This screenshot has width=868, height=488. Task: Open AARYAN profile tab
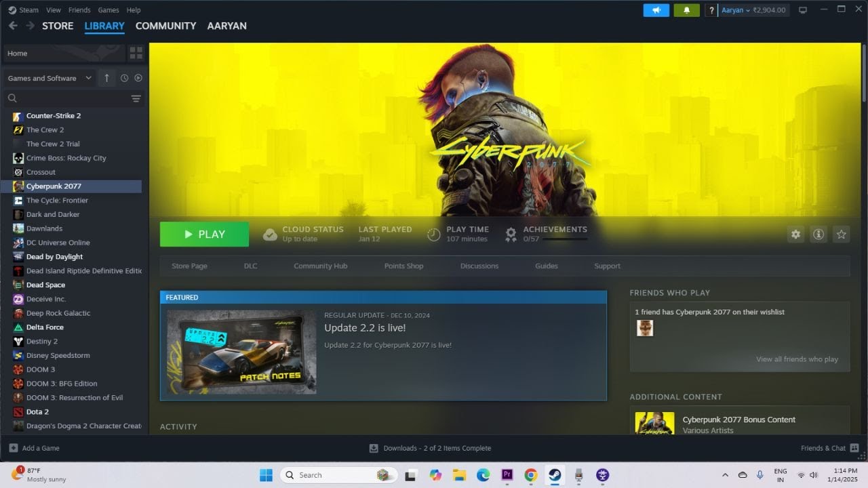226,26
